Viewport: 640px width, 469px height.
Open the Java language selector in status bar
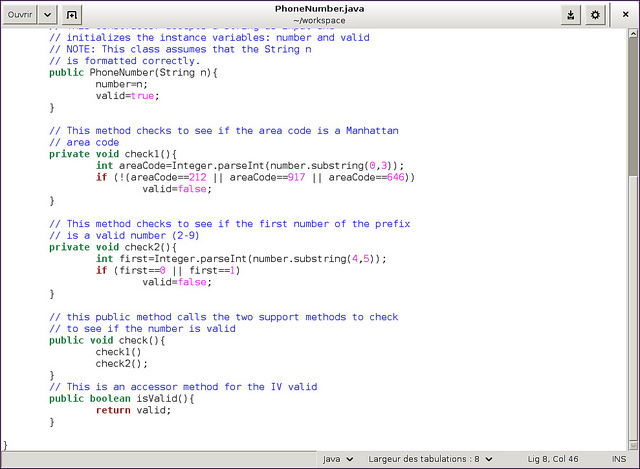[339, 459]
